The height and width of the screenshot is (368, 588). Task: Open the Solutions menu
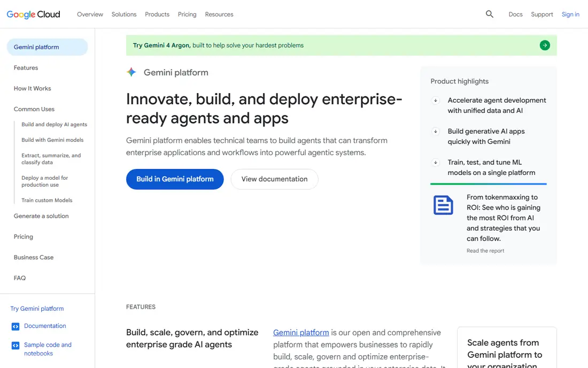click(x=124, y=14)
